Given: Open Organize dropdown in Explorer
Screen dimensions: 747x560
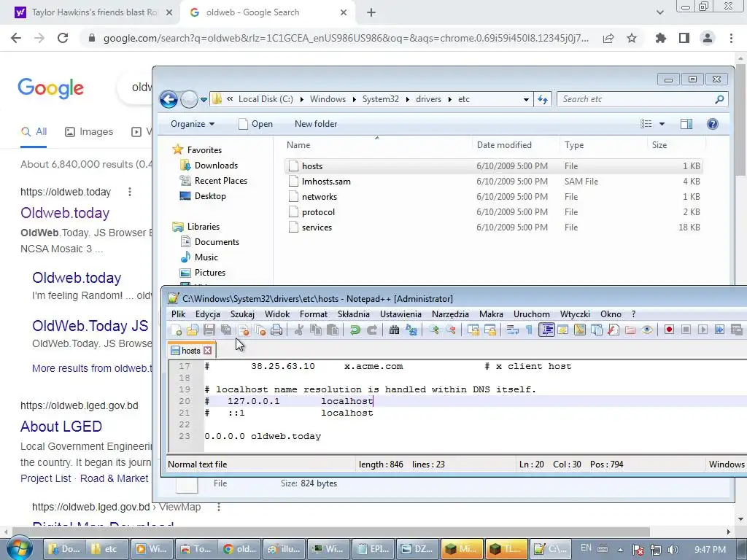Looking at the screenshot, I should 193,124.
